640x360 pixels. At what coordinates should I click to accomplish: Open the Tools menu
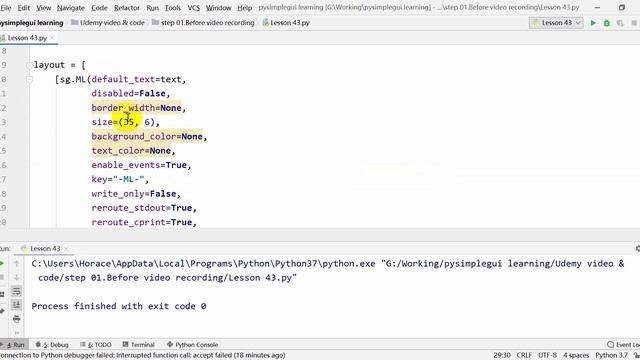click(173, 8)
